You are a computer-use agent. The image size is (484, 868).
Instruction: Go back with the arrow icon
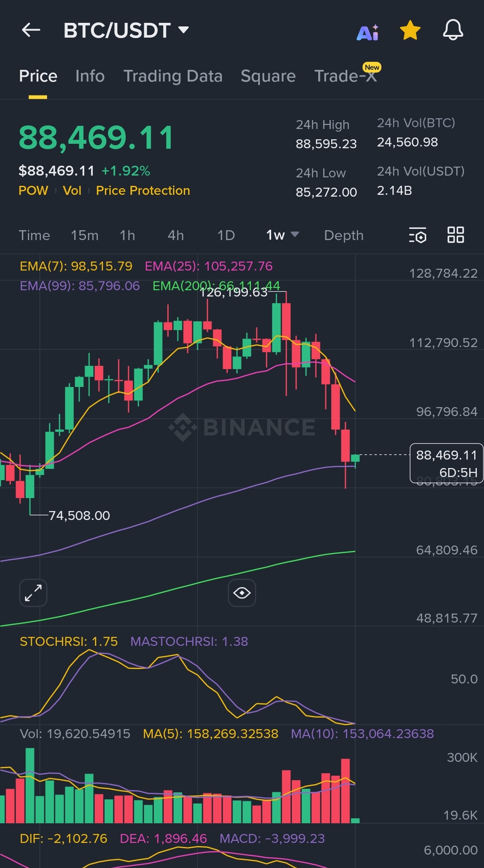pos(31,30)
